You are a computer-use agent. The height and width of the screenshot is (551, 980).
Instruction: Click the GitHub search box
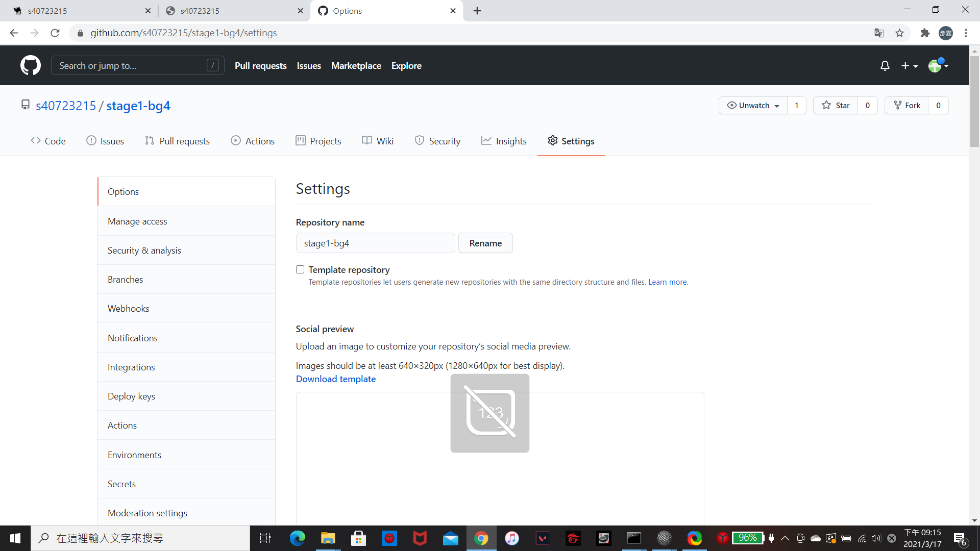(137, 65)
